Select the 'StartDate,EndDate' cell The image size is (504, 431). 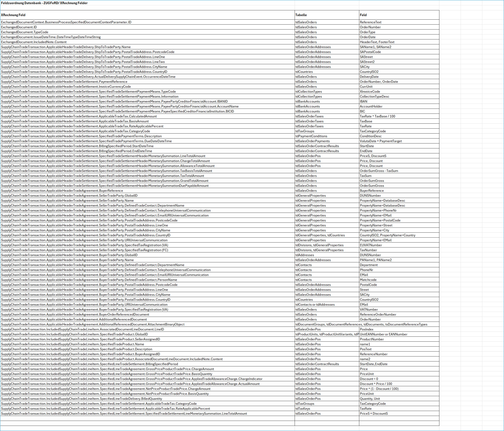tap(399, 364)
